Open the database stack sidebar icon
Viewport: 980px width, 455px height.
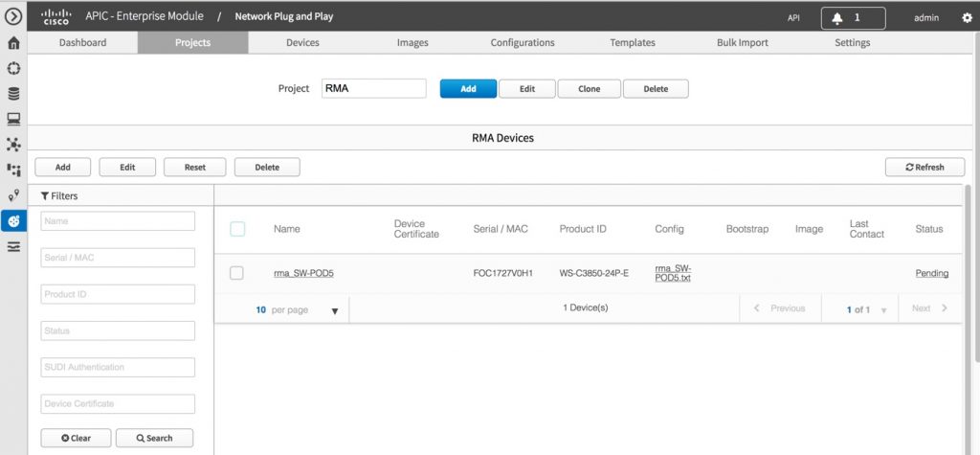(13, 94)
